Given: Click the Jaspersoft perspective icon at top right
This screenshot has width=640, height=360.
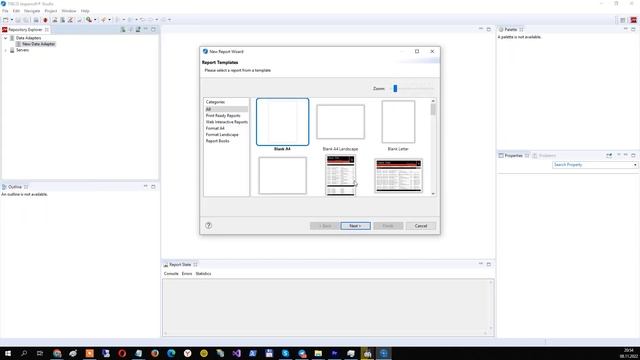Looking at the screenshot, I should [633, 20].
